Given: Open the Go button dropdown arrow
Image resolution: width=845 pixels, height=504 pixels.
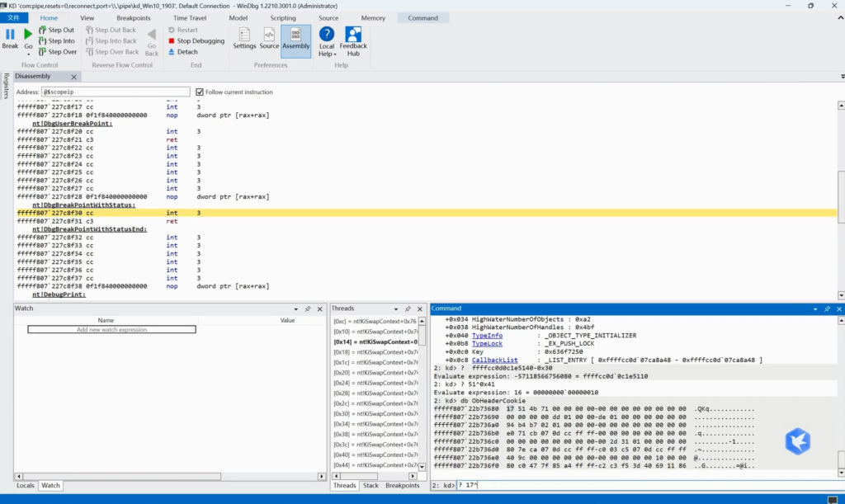Looking at the screenshot, I should click(x=28, y=54).
